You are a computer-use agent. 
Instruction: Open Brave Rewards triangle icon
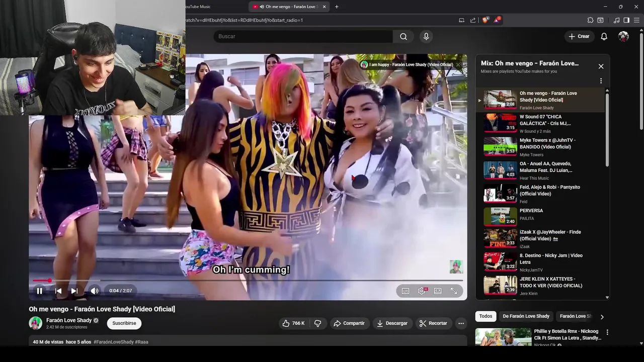pyautogui.click(x=497, y=20)
